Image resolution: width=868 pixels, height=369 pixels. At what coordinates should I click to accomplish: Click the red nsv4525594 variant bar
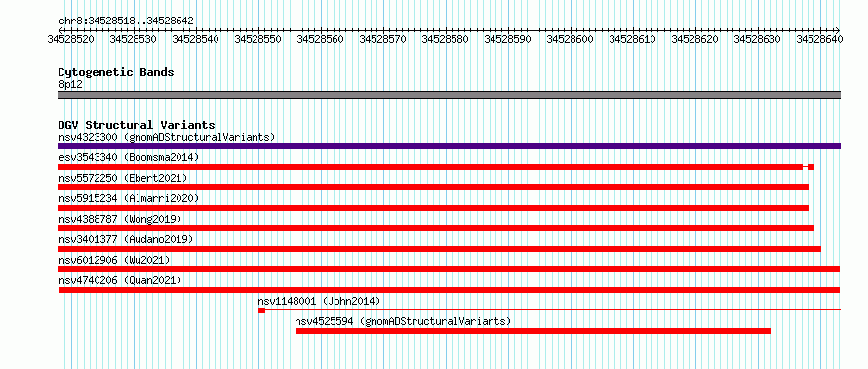(533, 331)
